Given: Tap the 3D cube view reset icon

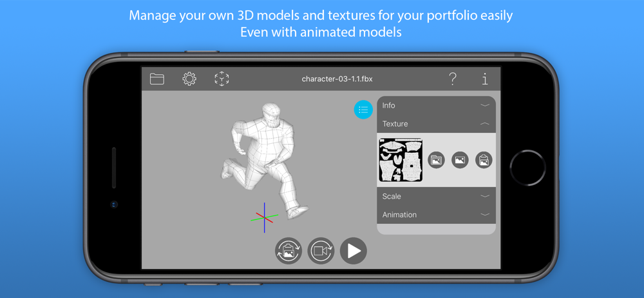Looking at the screenshot, I should [x=222, y=79].
